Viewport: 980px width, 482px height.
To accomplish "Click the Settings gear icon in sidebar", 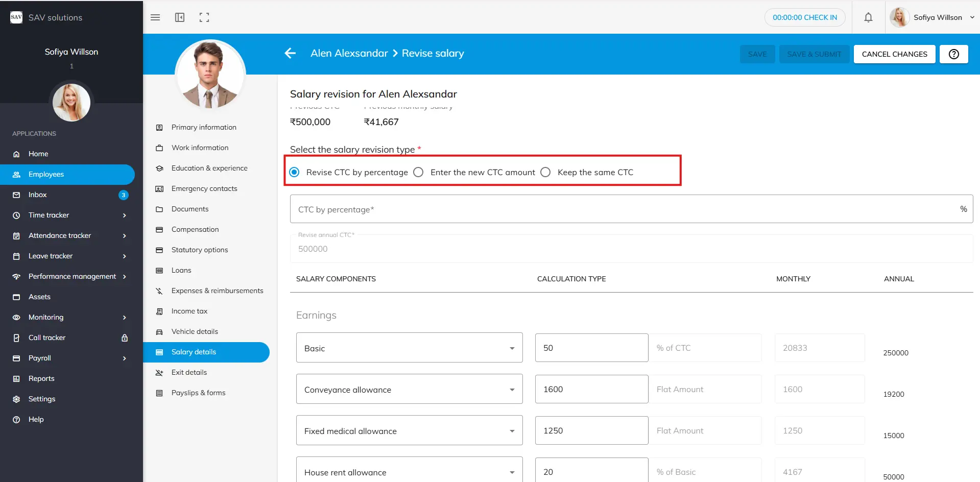I will 16,399.
